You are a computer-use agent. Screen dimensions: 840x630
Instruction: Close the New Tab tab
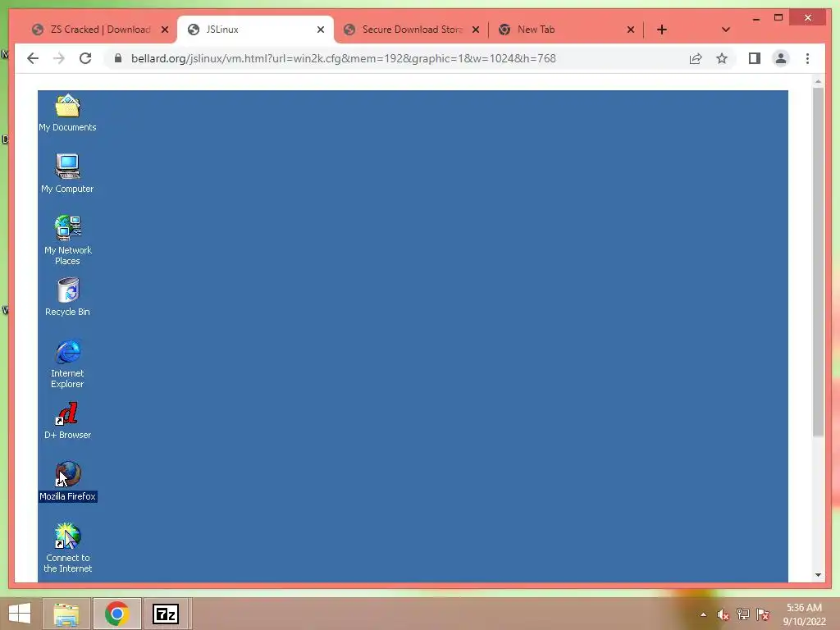tap(631, 30)
